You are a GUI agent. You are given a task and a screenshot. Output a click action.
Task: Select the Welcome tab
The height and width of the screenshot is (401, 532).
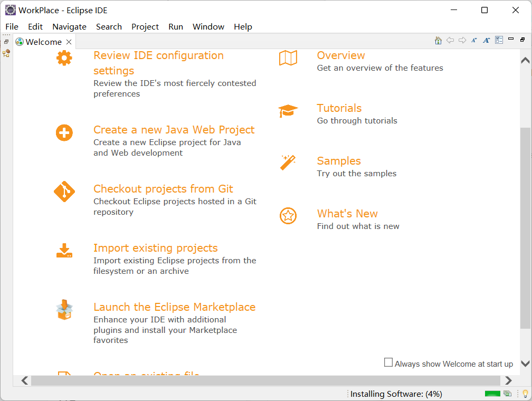pyautogui.click(x=44, y=42)
